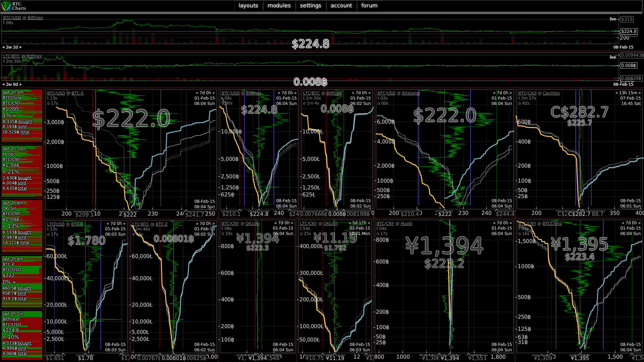Open the layouts menu
The width and height of the screenshot is (644, 362).
tap(248, 6)
